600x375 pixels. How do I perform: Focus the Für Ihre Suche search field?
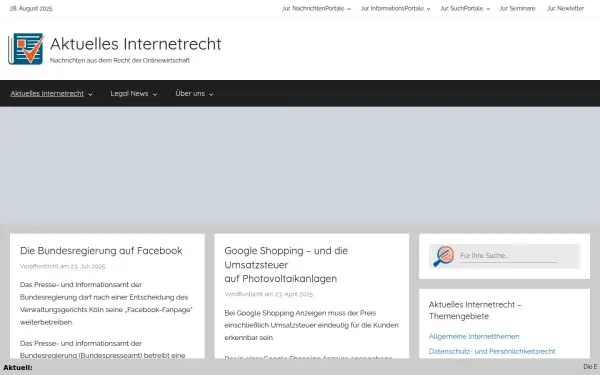tap(509, 256)
